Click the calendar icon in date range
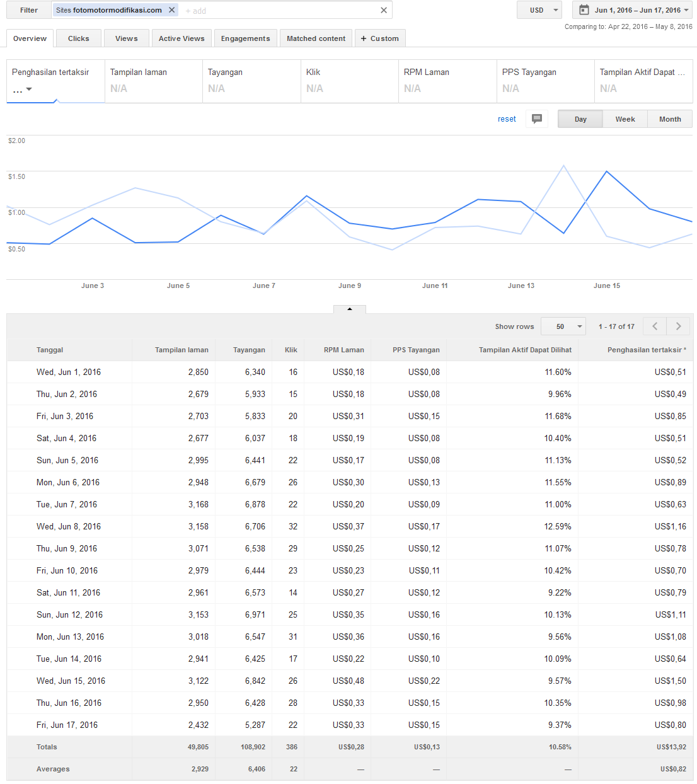 [x=584, y=10]
